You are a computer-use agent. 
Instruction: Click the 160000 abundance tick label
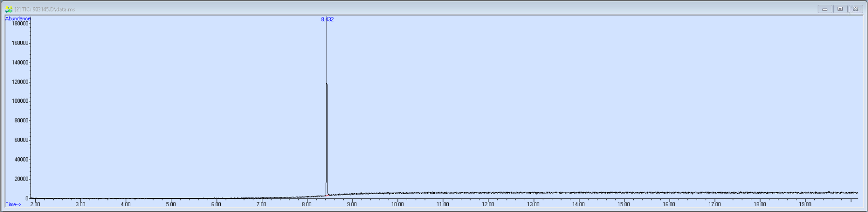(19, 43)
